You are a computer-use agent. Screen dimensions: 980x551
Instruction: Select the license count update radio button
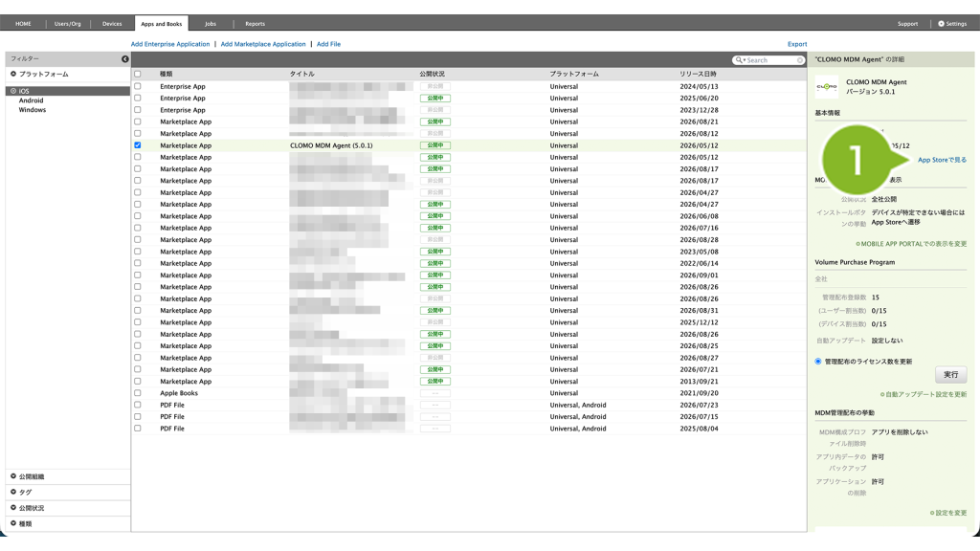tap(818, 361)
